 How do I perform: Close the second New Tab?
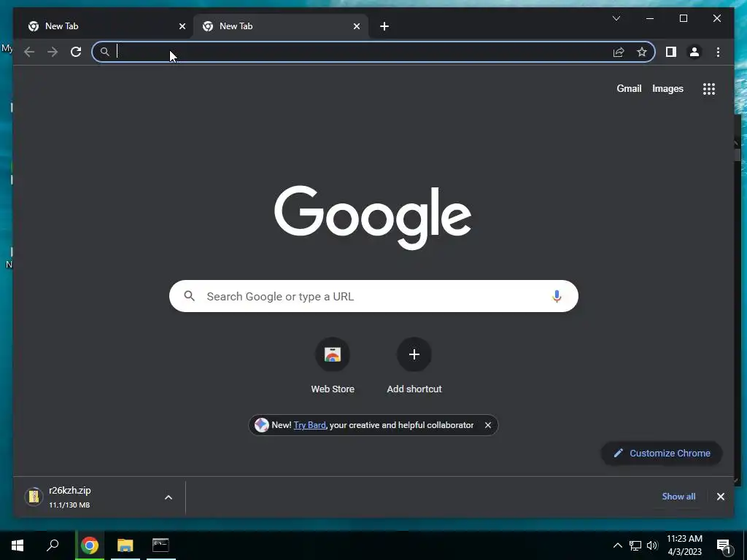[356, 26]
